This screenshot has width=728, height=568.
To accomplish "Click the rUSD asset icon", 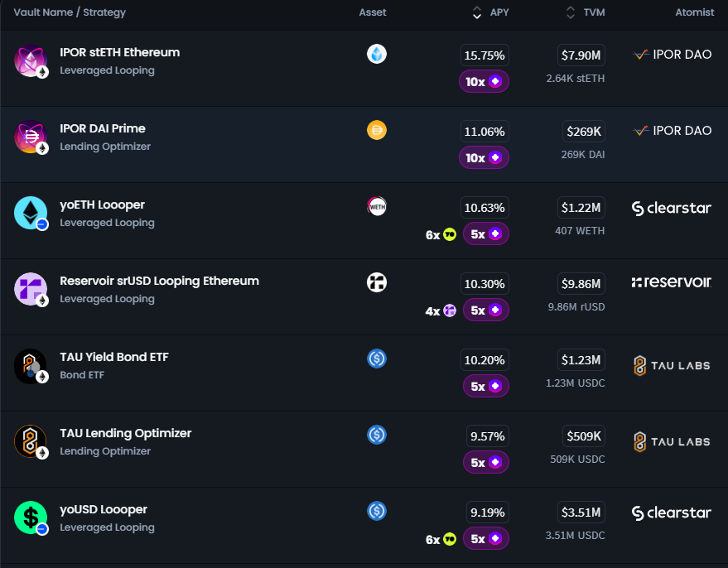I will coord(377,282).
